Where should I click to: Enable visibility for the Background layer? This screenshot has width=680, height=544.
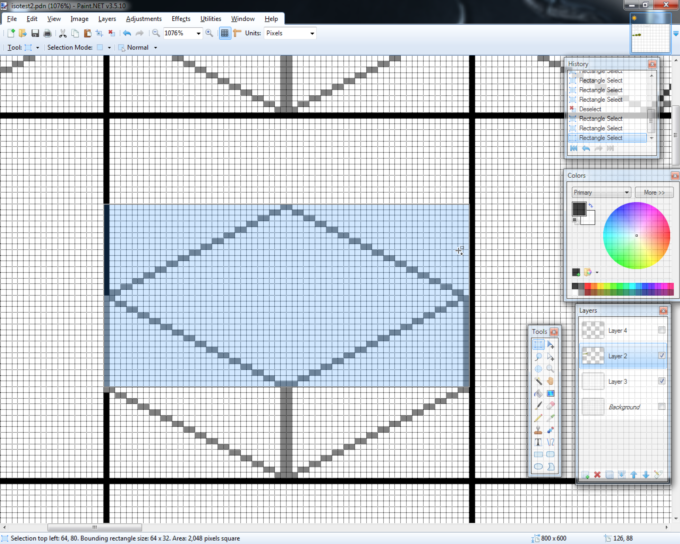point(661,406)
